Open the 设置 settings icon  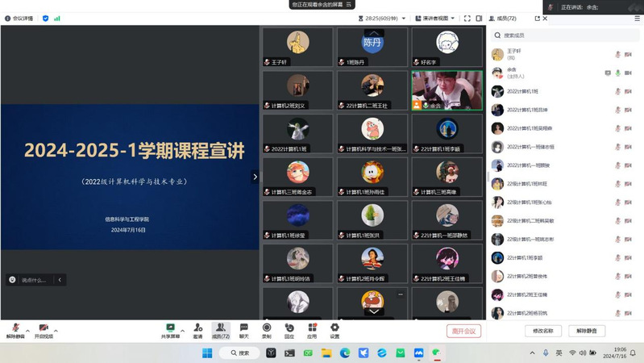(x=334, y=328)
